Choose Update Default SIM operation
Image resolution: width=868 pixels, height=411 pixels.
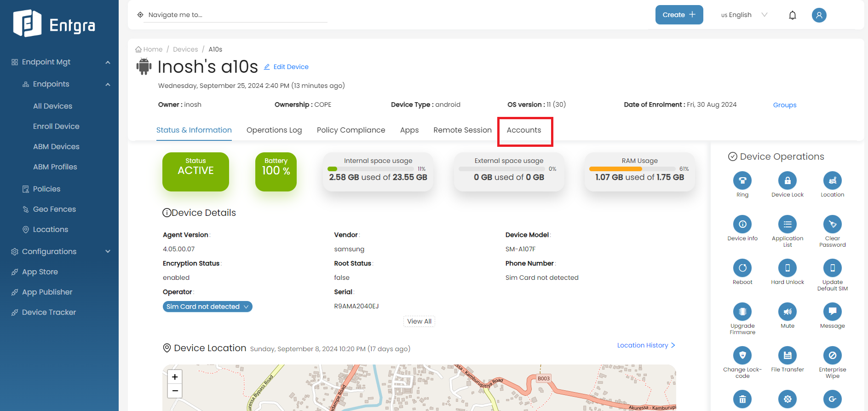tap(833, 268)
